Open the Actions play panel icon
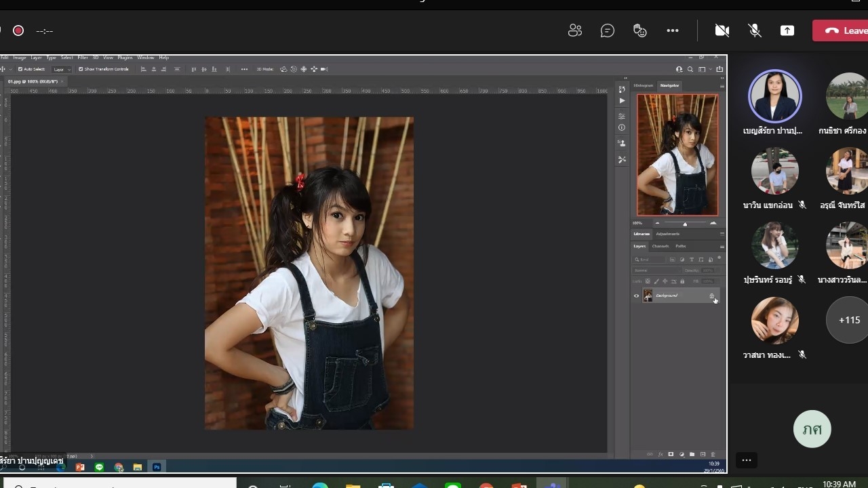The width and height of the screenshot is (868, 488). (x=622, y=101)
